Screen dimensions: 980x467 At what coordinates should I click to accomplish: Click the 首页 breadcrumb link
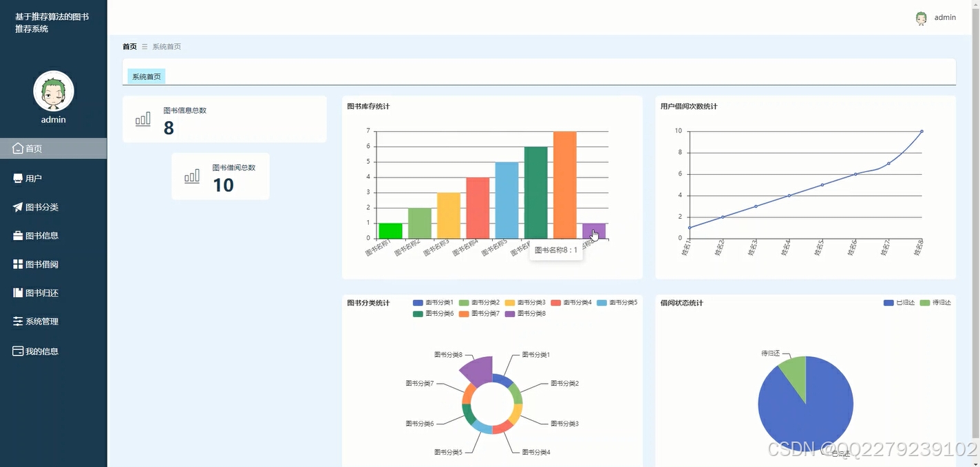tap(129, 46)
